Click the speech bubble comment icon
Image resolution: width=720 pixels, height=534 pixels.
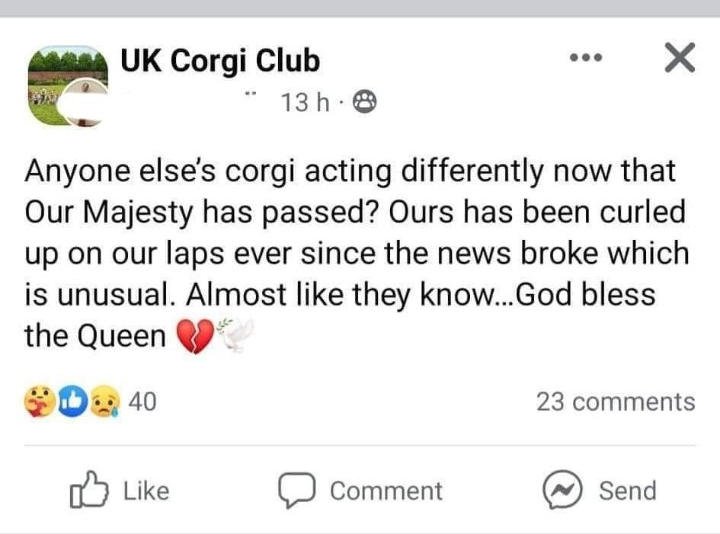(295, 490)
